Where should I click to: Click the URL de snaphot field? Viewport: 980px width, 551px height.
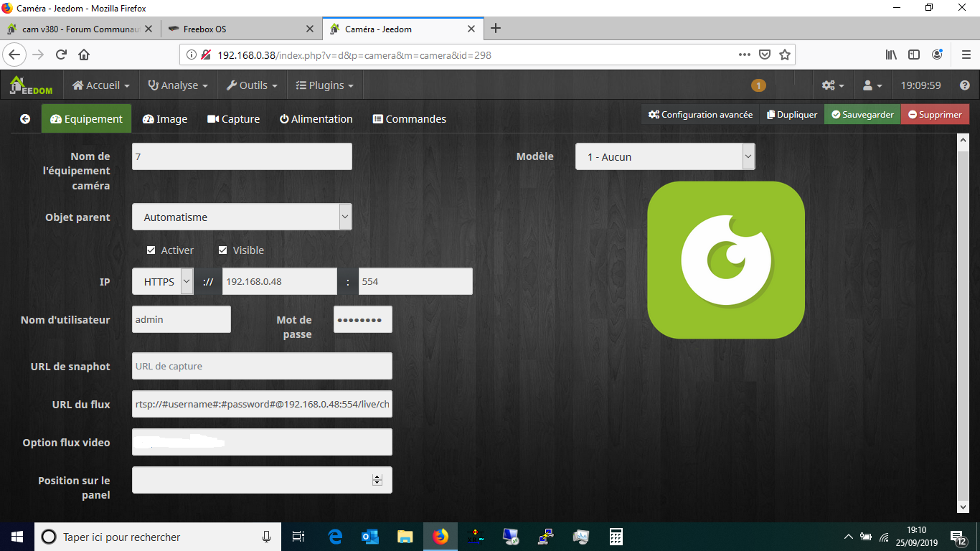point(262,366)
